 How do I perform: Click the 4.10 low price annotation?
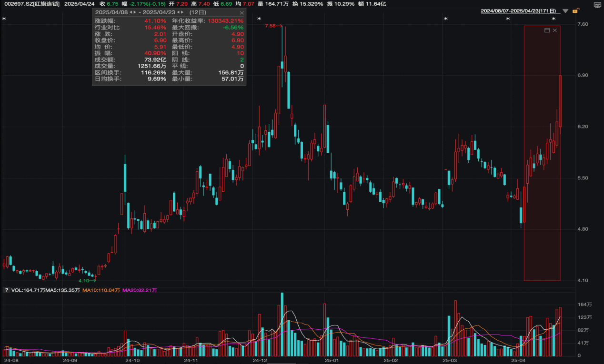84,281
